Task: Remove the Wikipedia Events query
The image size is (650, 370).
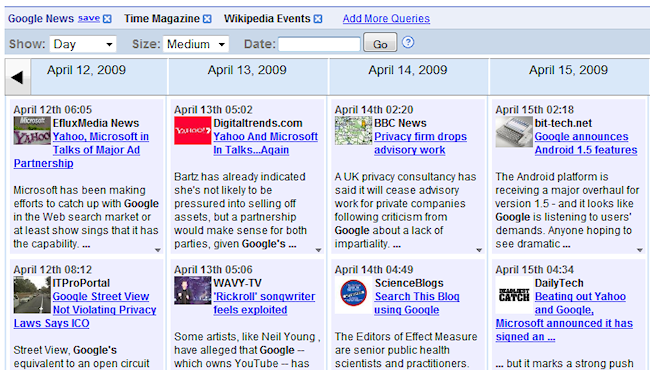Action: (318, 19)
